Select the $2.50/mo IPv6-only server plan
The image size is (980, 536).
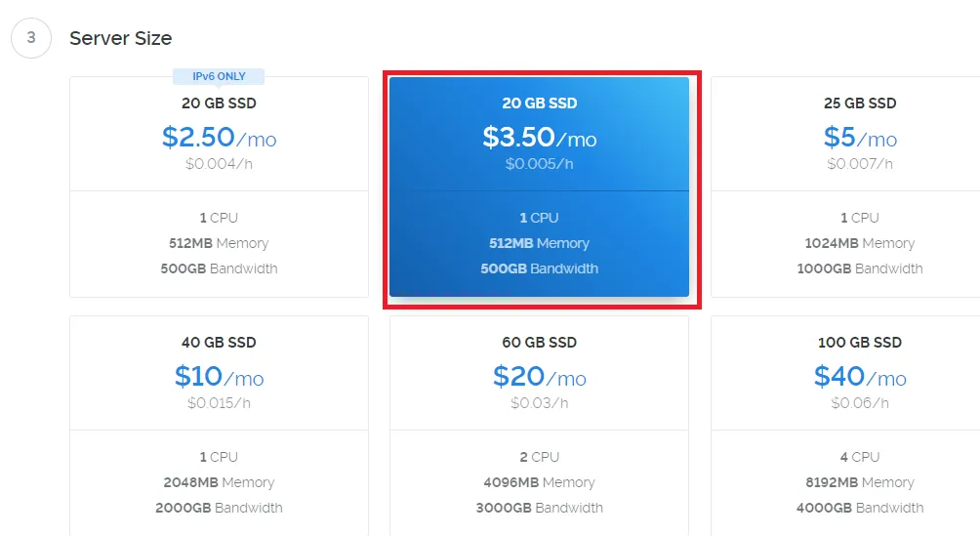coord(219,186)
